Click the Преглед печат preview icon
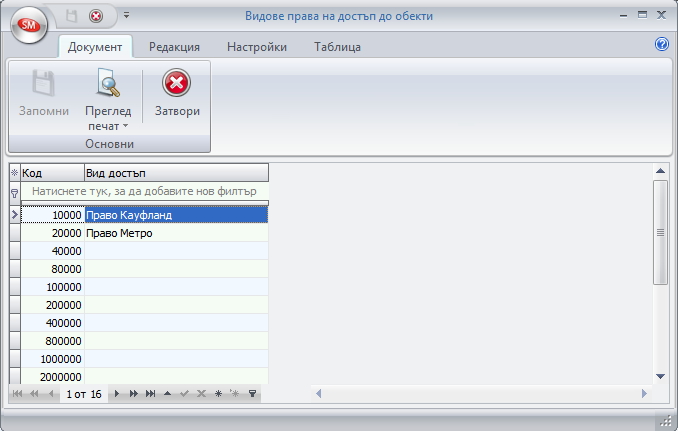Image resolution: width=678 pixels, height=431 pixels. tap(108, 82)
